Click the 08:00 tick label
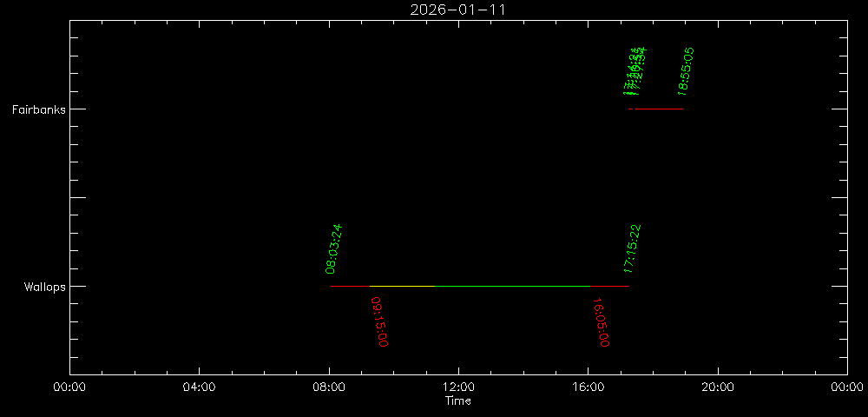The width and height of the screenshot is (868, 417). (x=329, y=388)
